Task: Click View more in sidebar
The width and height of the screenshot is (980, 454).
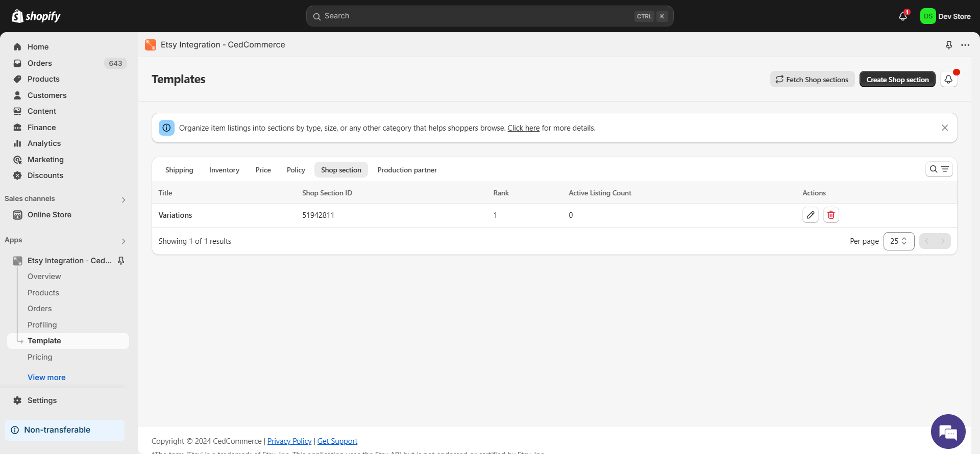Action: pos(46,377)
